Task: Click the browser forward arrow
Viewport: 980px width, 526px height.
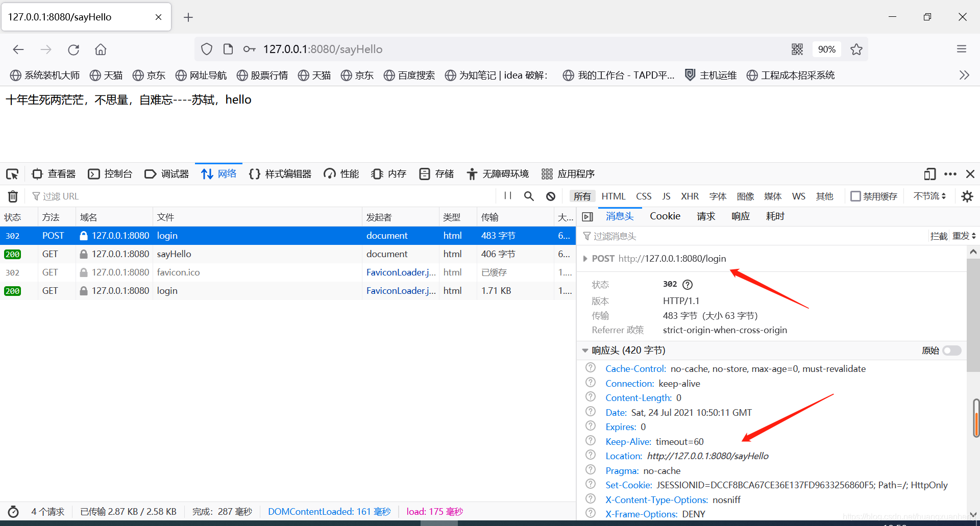Action: pyautogui.click(x=46, y=49)
